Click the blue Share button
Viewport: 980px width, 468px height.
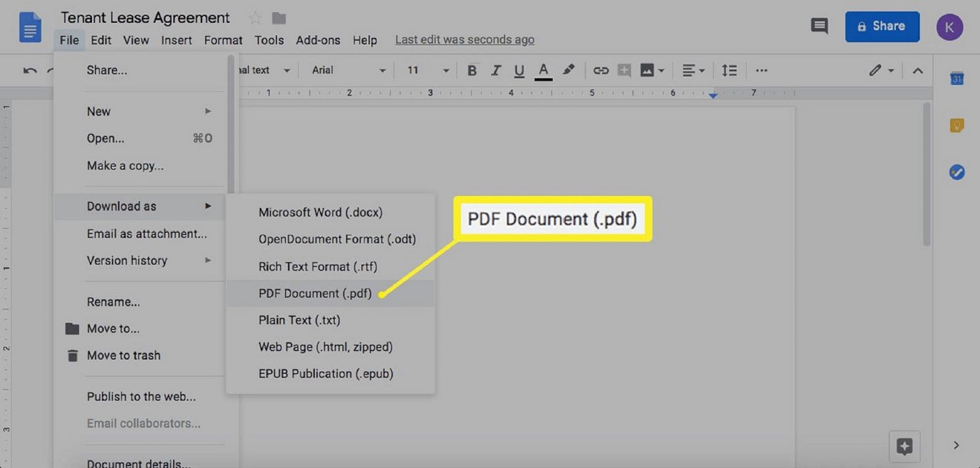(882, 26)
